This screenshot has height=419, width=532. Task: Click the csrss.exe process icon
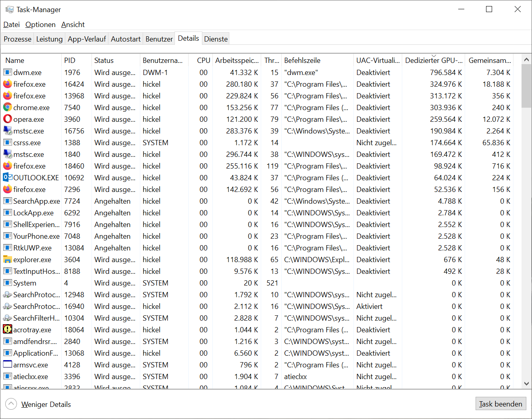click(x=8, y=143)
